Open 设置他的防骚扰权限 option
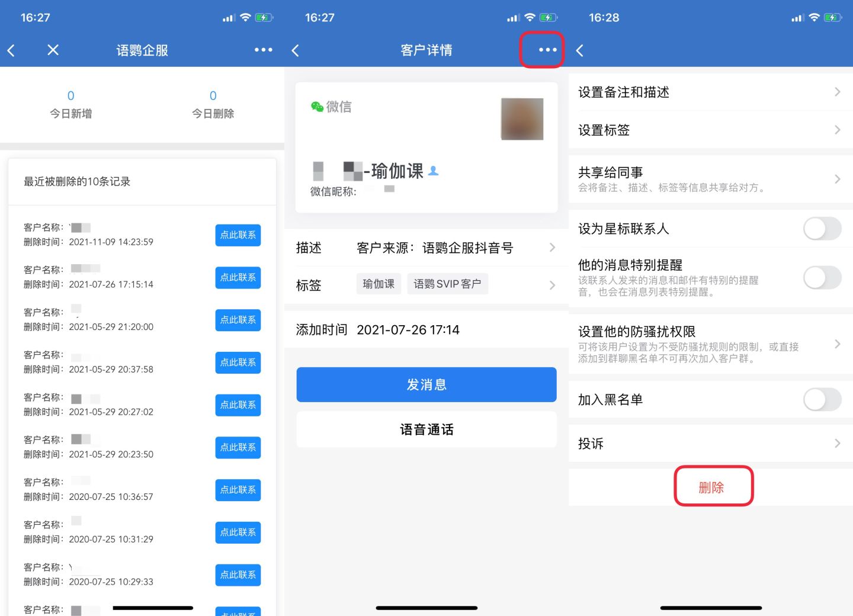 coord(710,344)
